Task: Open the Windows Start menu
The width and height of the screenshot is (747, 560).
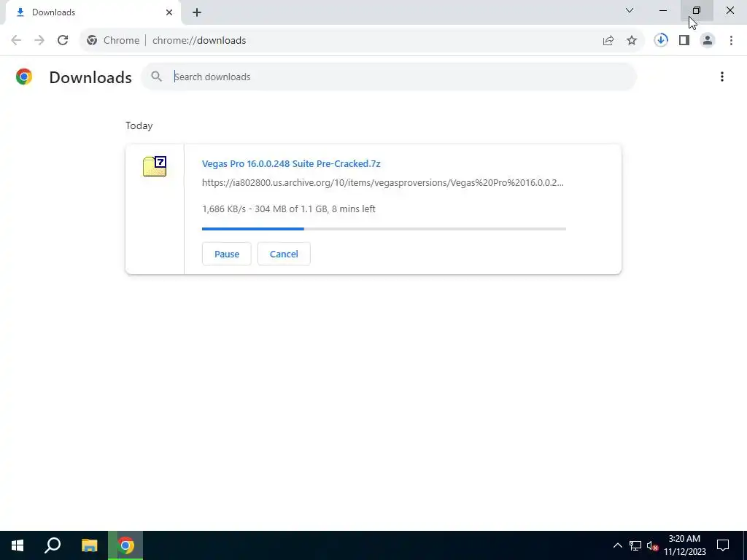Action: pyautogui.click(x=18, y=545)
